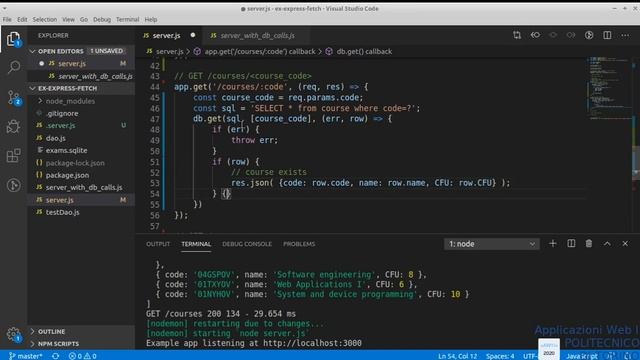Open the Source Control view
Screen dimensions: 640x360
point(13,98)
